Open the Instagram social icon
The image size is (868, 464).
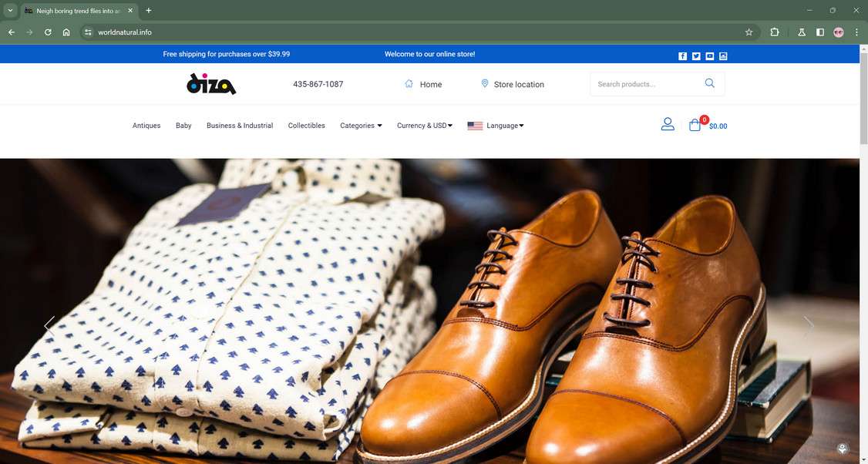pyautogui.click(x=723, y=56)
